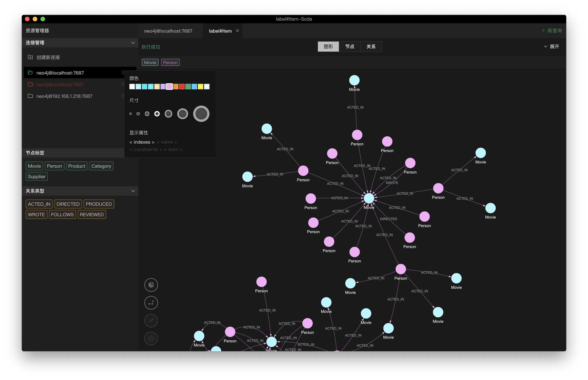The width and height of the screenshot is (588, 380).
Task: Switch to the 节点 view tab
Action: (x=349, y=47)
